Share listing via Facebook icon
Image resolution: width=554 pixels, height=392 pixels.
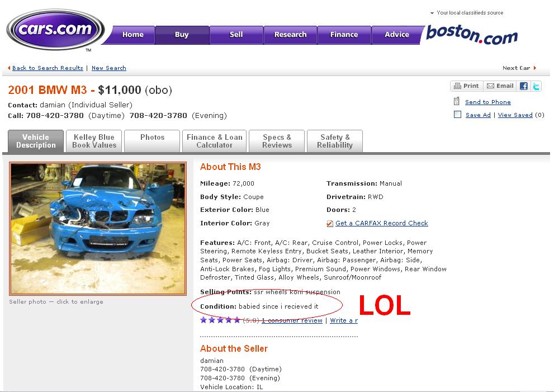click(x=524, y=86)
